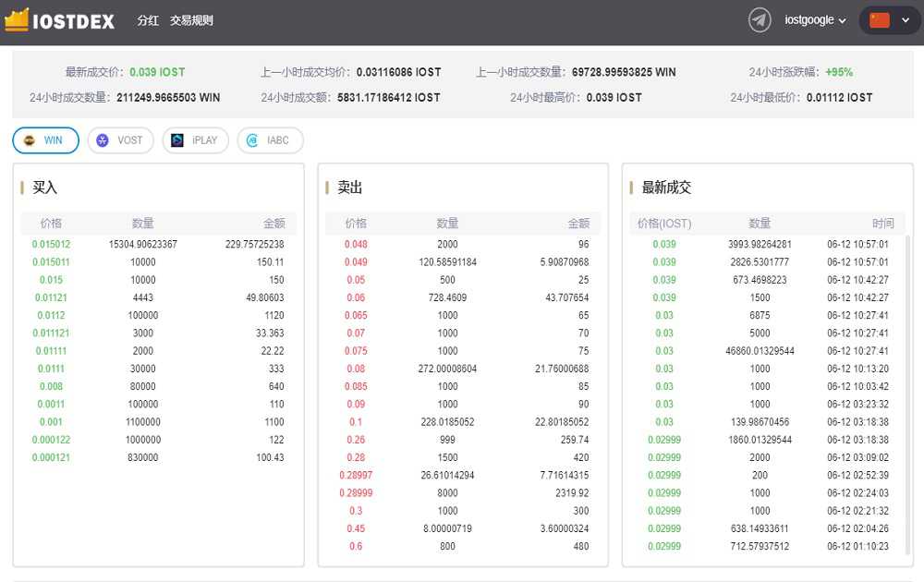Click sell price 0.28999
924x582 pixels.
[356, 492]
